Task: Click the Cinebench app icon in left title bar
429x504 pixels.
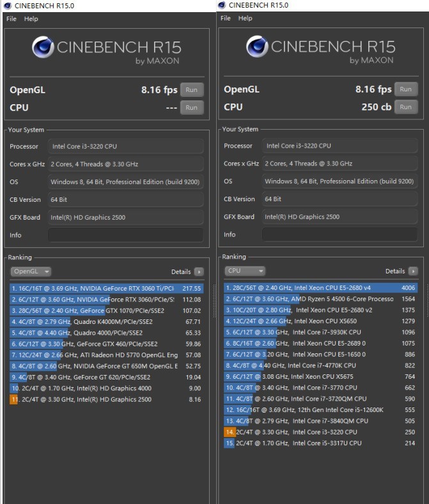Action: 6,5
